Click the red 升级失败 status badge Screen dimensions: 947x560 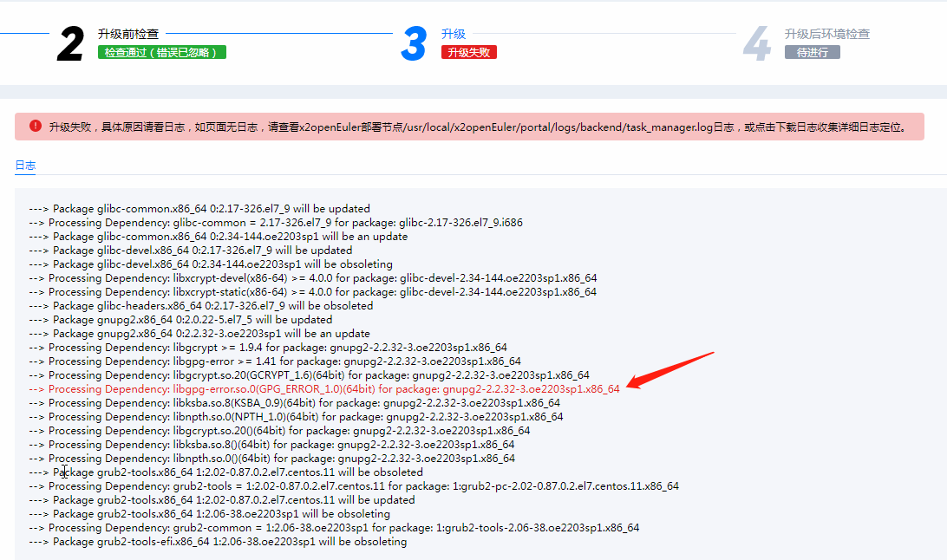click(x=468, y=52)
